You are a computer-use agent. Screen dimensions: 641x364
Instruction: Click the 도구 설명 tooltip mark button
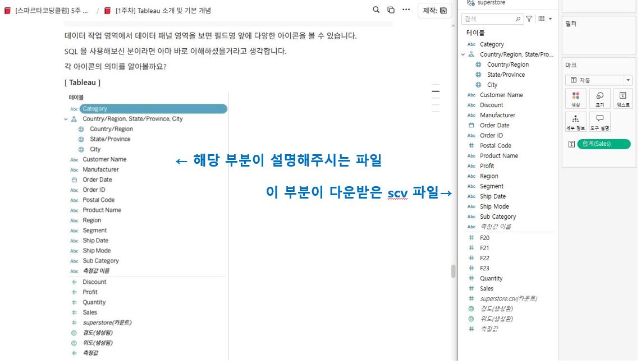click(599, 122)
